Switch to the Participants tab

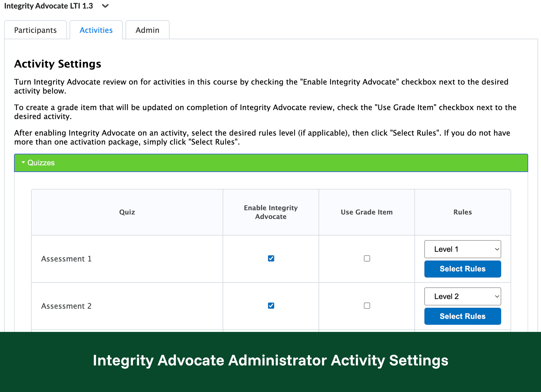point(35,30)
